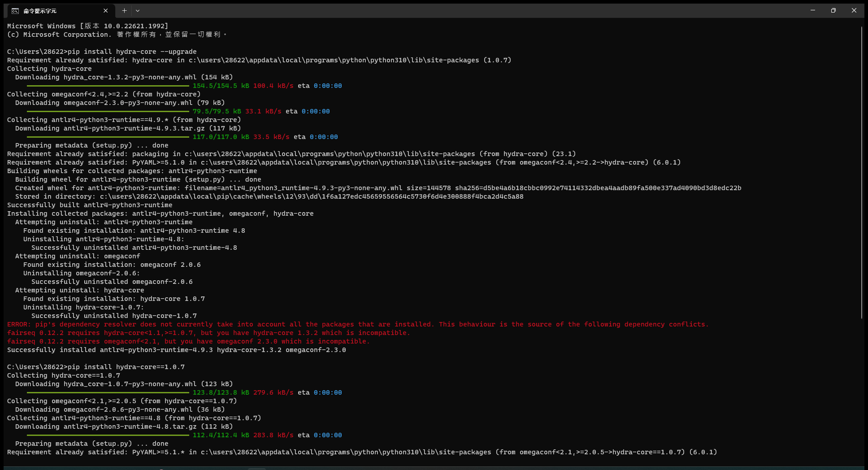Click 'Successfully uninstalled hydra-core-1.0.7' text
The height and width of the screenshot is (470, 868).
pyautogui.click(x=114, y=315)
